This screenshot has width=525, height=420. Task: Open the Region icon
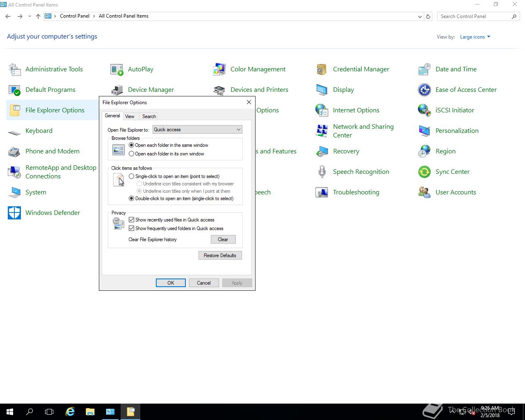coord(425,151)
